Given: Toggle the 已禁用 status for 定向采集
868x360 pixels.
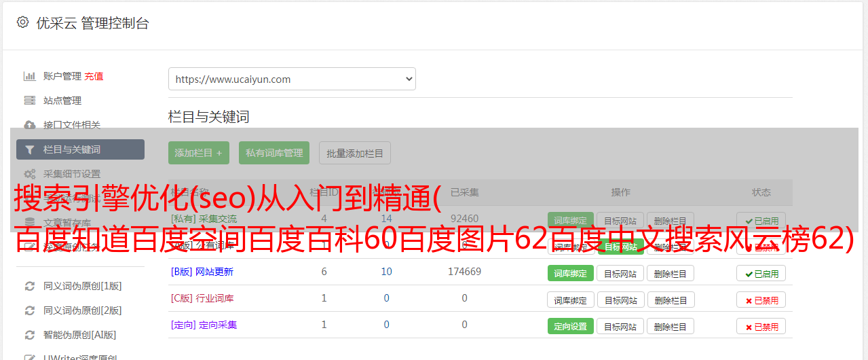Looking at the screenshot, I should [761, 326].
